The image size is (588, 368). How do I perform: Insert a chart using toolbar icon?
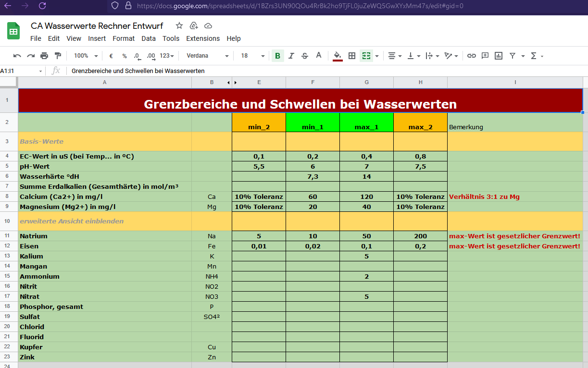[499, 56]
